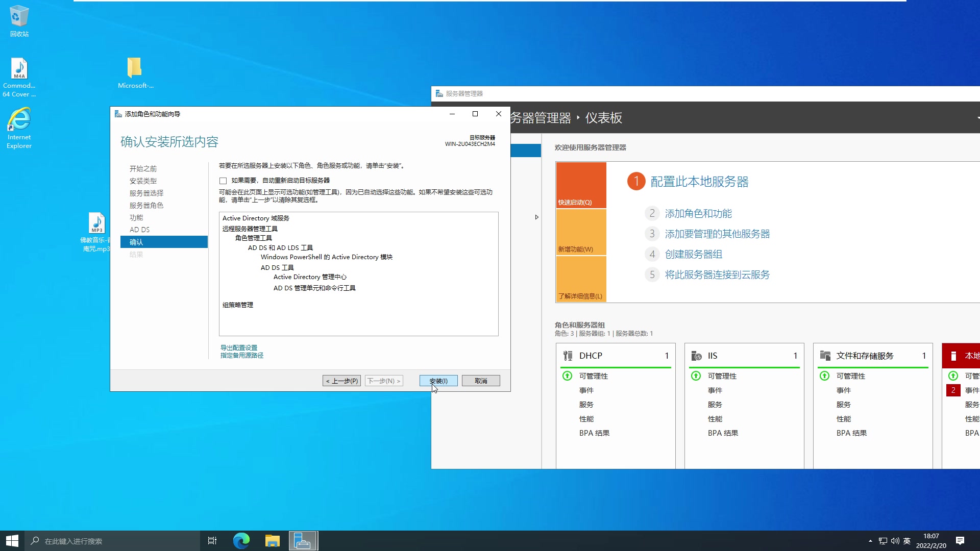This screenshot has width=980, height=551.
Task: Go to the 安装类型 wizard step
Action: [143, 181]
